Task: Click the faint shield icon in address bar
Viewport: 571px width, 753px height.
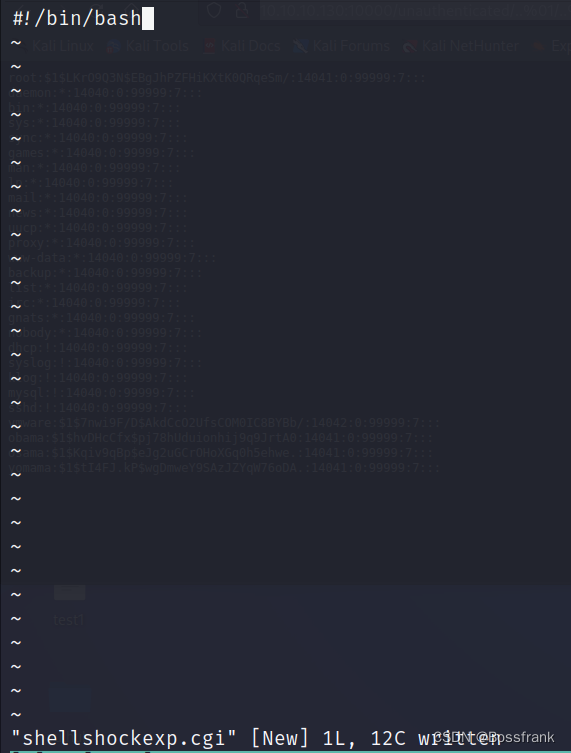Action: click(x=214, y=10)
